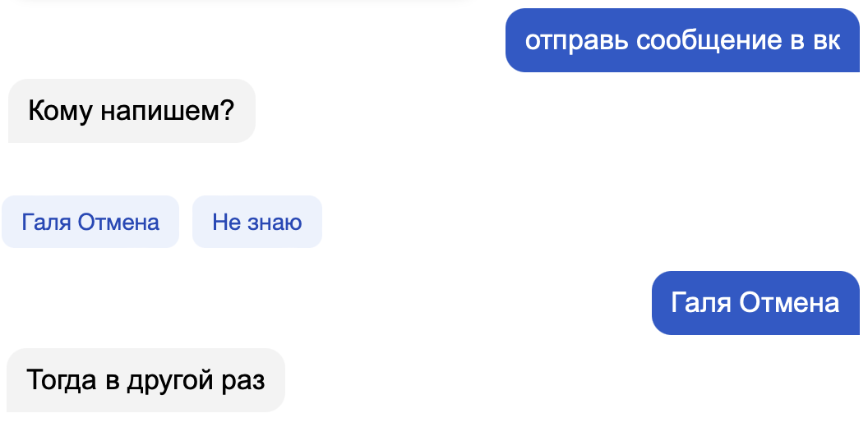Click the word "другой" in the final assistant reply
This screenshot has height=427, width=868.
pyautogui.click(x=171, y=381)
